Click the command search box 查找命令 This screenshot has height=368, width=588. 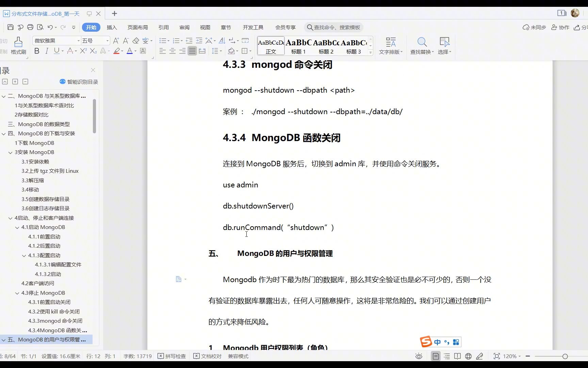333,27
